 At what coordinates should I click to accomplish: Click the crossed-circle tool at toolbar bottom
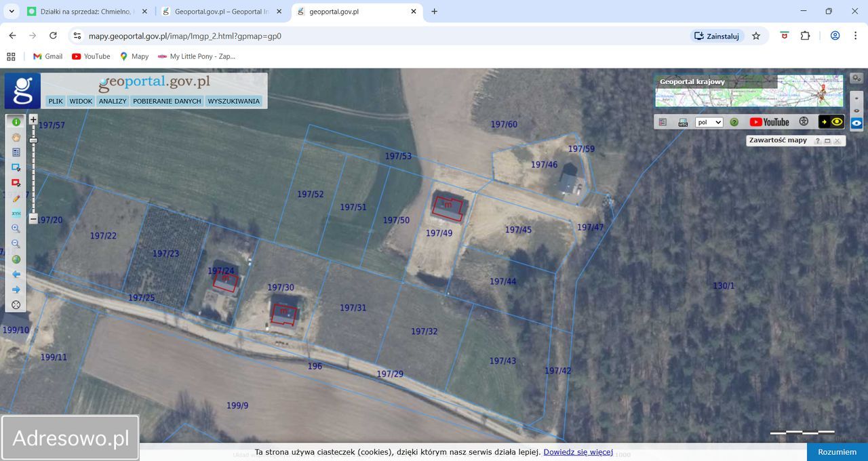coord(16,305)
